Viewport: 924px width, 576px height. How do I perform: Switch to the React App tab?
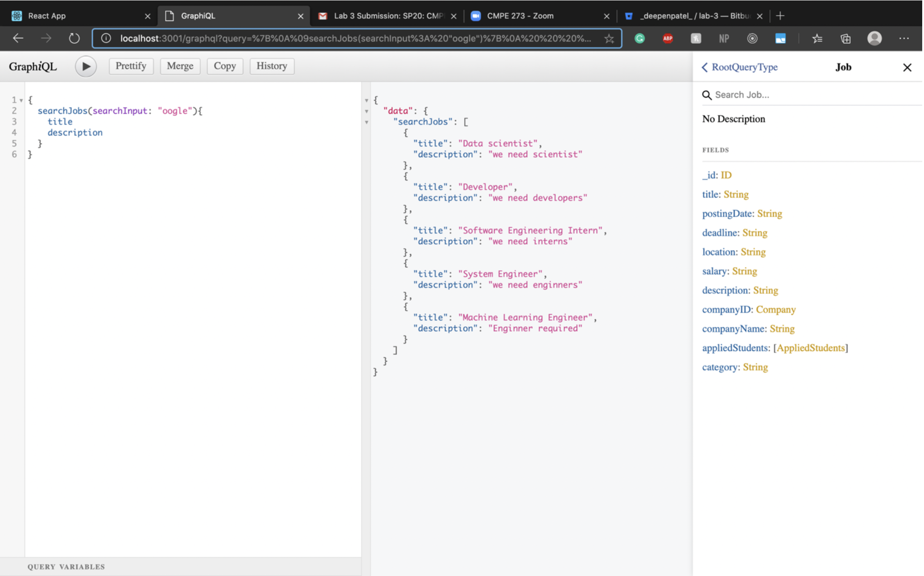pyautogui.click(x=47, y=16)
